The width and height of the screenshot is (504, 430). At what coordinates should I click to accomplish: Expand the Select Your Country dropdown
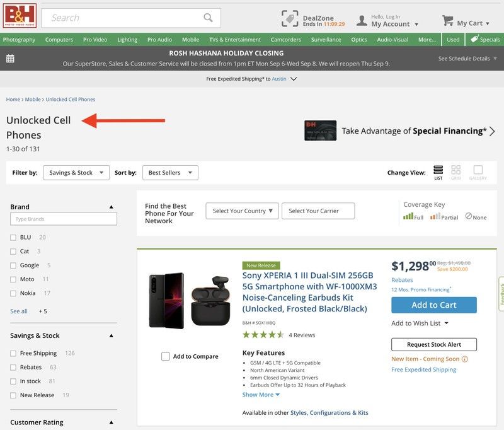pos(242,211)
